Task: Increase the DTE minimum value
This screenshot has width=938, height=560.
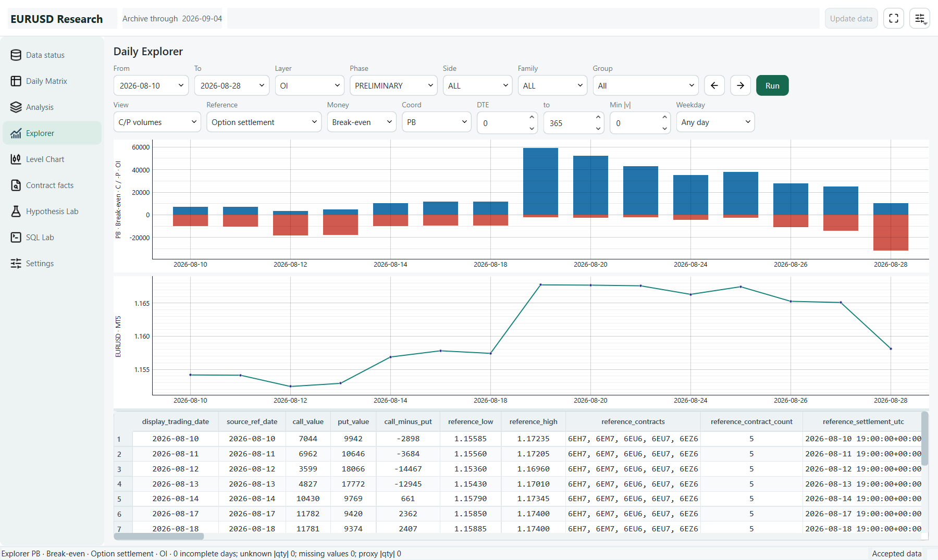Action: 532,117
